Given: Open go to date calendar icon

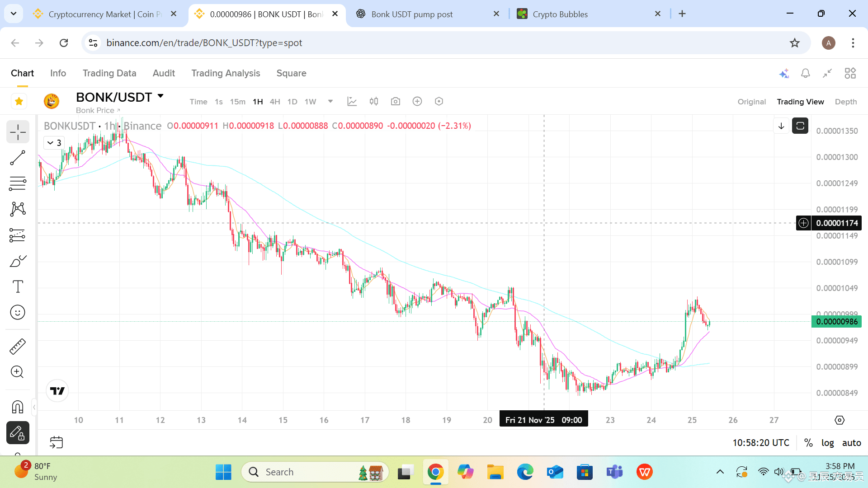Looking at the screenshot, I should [57, 442].
